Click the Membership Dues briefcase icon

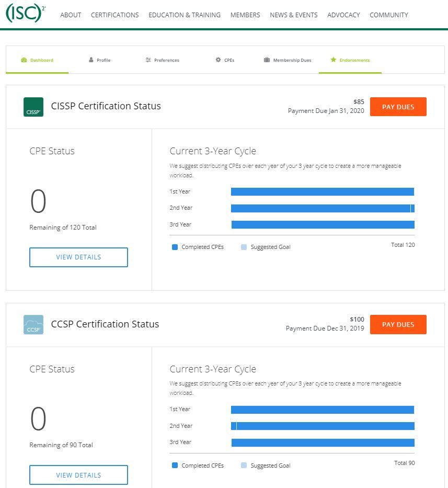coord(267,60)
